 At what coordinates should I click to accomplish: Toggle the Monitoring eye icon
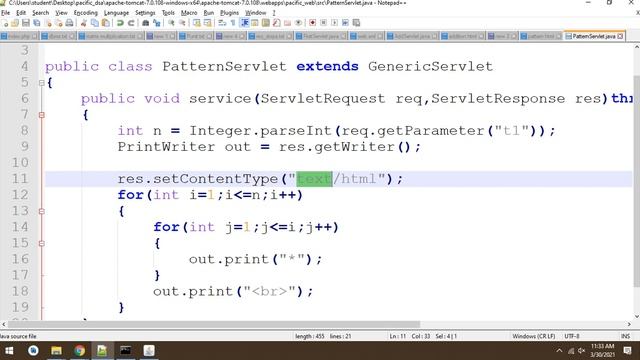[298, 23]
